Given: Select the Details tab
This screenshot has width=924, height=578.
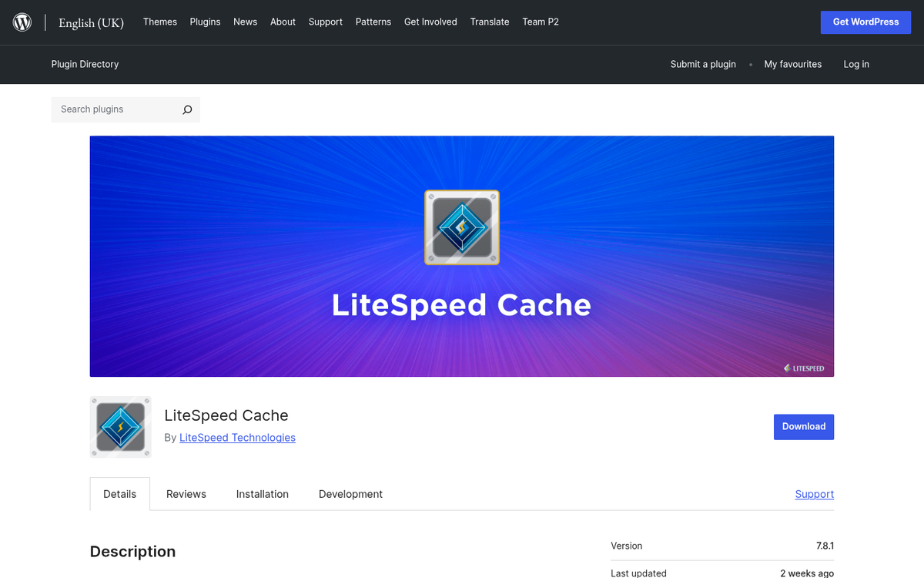Looking at the screenshot, I should coord(119,494).
